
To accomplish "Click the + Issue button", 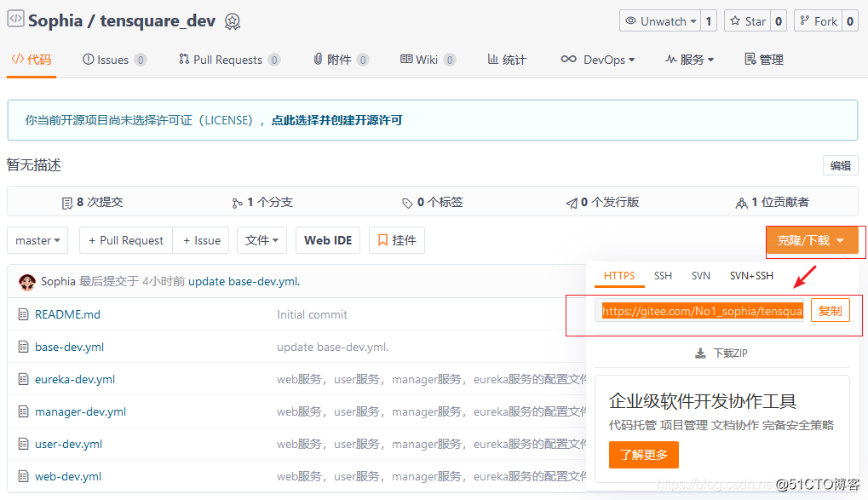I will pos(201,240).
